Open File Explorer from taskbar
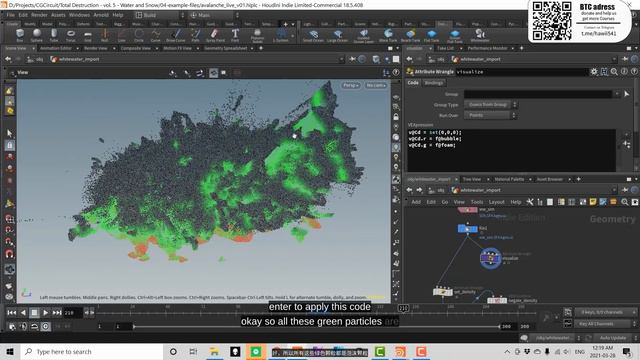 (x=214, y=351)
